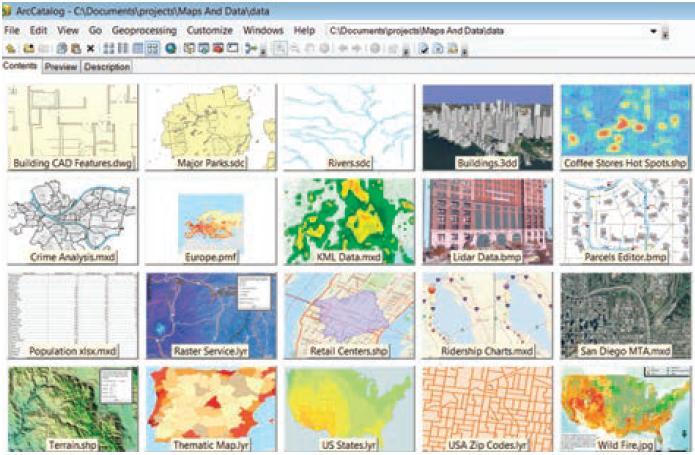Select Wild Fire.jpg thumbnail
Viewport: 695px width, 455px height.
[x=625, y=409]
